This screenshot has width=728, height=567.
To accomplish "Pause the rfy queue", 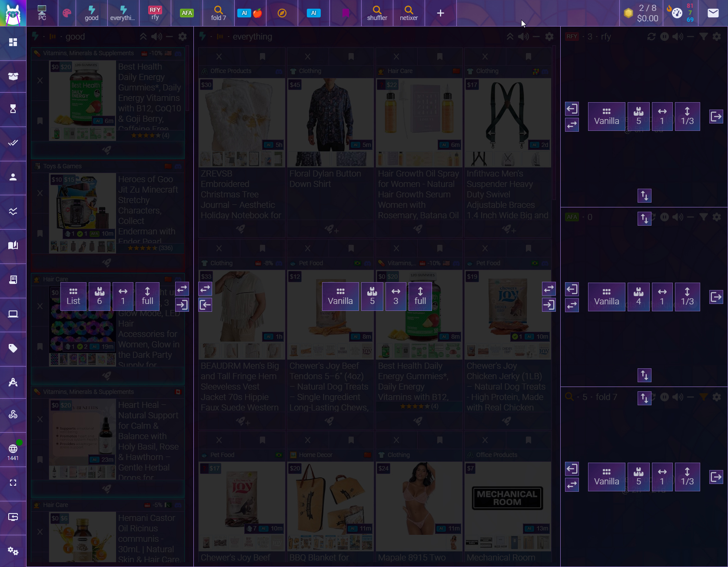I will coord(665,37).
